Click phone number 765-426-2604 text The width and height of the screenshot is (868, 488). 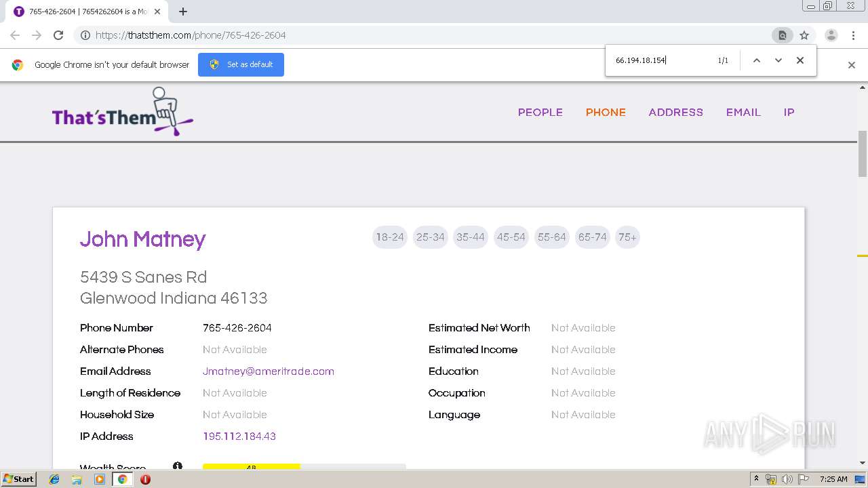tap(237, 328)
